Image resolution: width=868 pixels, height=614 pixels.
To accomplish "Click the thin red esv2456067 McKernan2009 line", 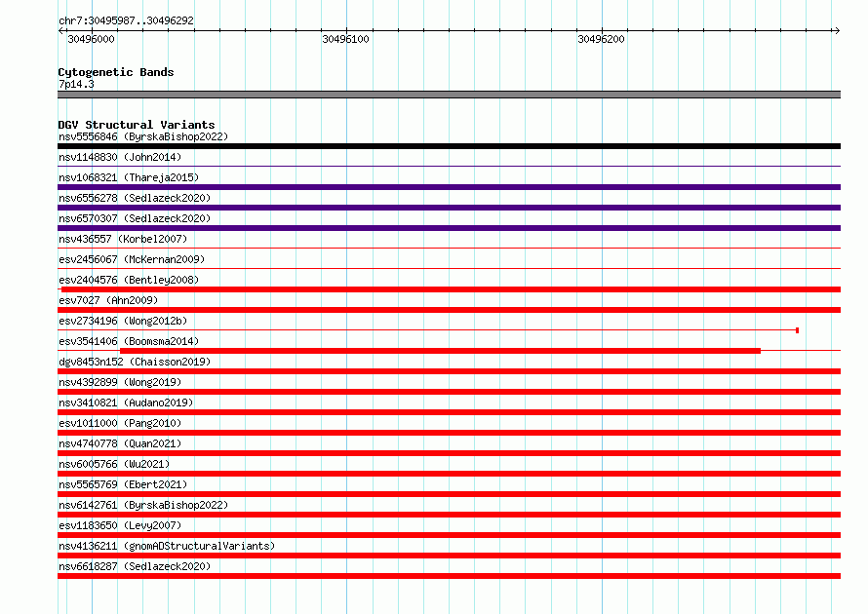I will pyautogui.click(x=449, y=268).
